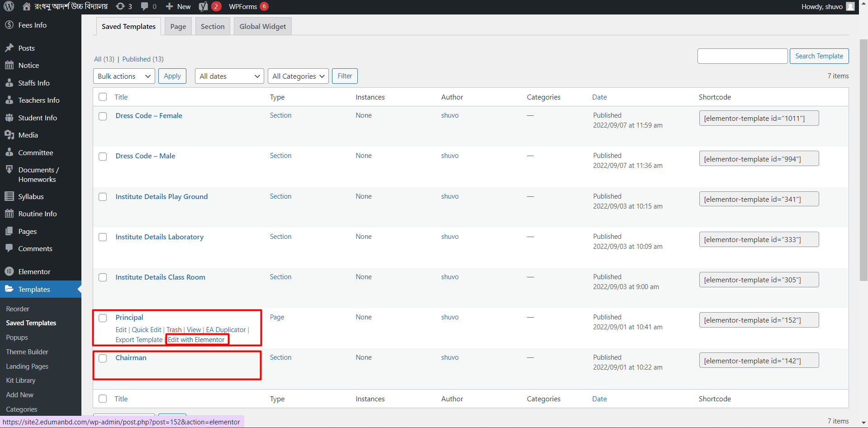The image size is (868, 428).
Task: Switch to the Global Widget tab
Action: pos(263,26)
